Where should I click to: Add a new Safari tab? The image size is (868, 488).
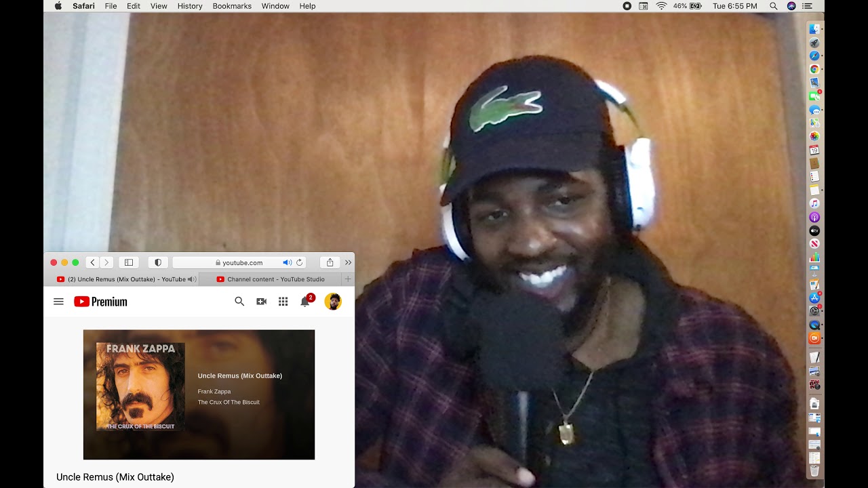(348, 279)
